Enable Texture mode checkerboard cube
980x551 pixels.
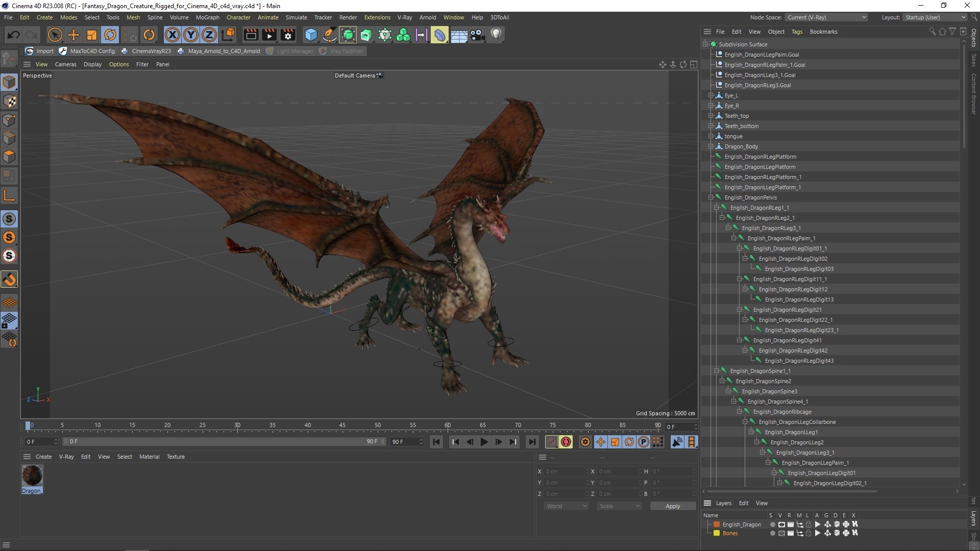click(x=9, y=101)
